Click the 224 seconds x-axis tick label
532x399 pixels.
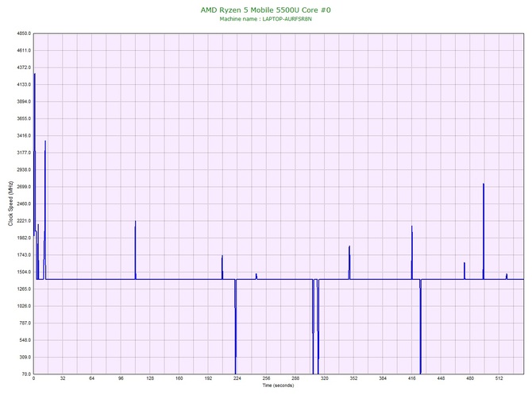point(237,378)
